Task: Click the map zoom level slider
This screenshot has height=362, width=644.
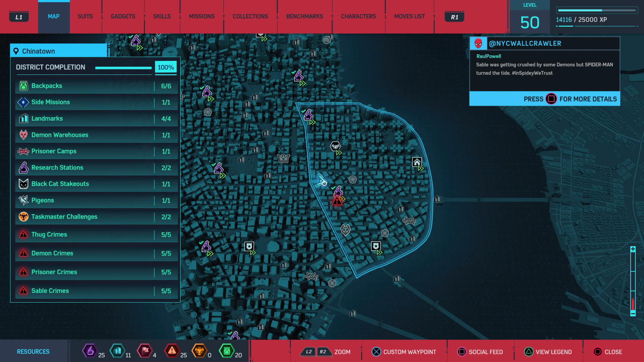Action: 633,281
